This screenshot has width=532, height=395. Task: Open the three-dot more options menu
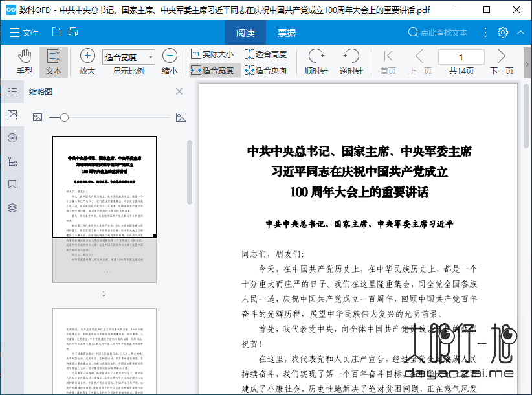(485, 32)
